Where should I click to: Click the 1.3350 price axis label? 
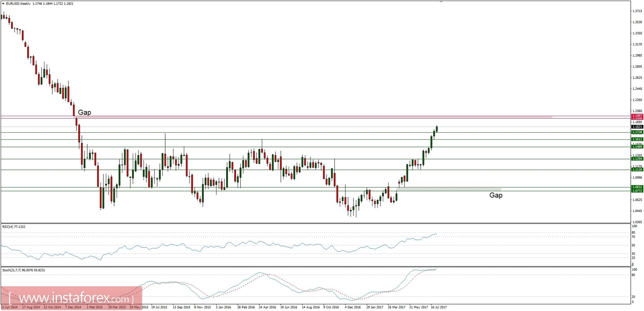click(637, 33)
